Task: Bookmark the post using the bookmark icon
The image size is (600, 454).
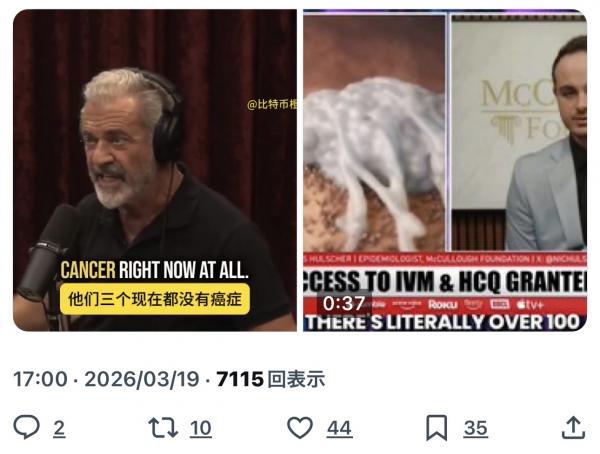Action: point(437,428)
